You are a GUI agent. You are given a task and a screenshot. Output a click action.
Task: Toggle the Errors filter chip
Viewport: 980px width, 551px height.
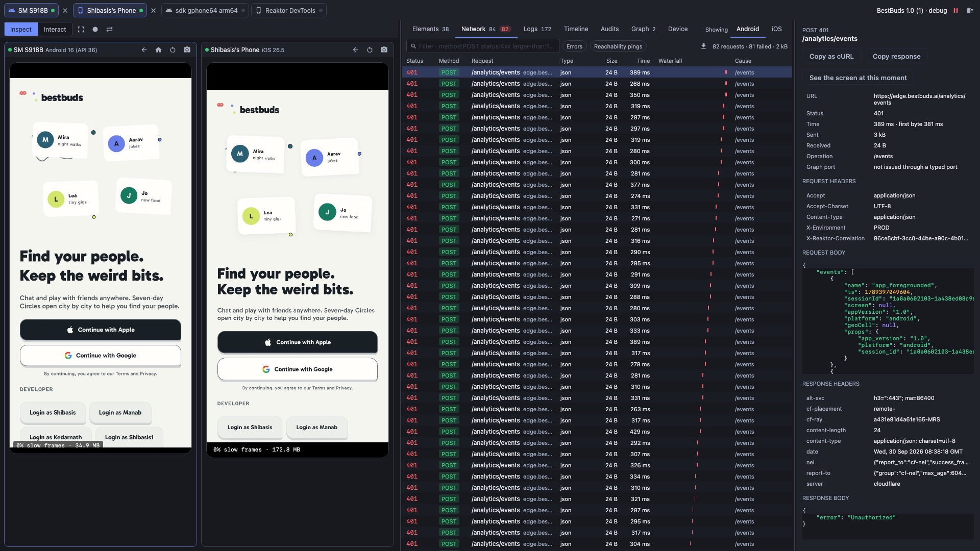pos(574,46)
